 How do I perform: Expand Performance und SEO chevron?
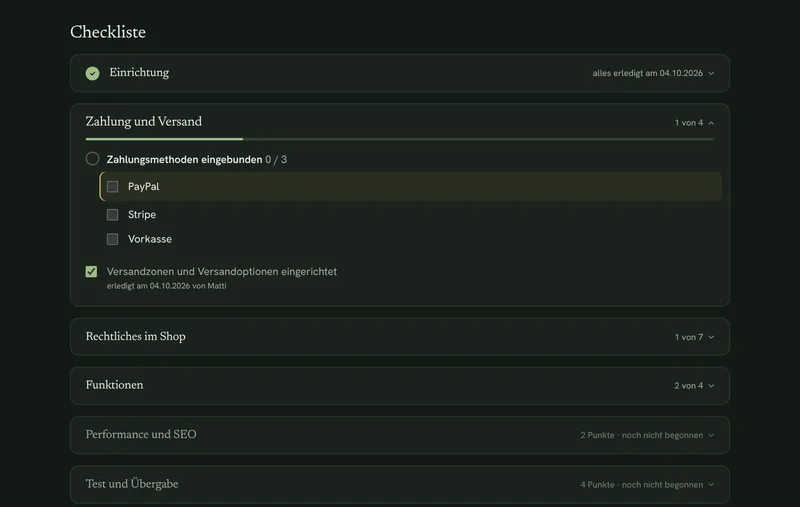click(x=711, y=435)
